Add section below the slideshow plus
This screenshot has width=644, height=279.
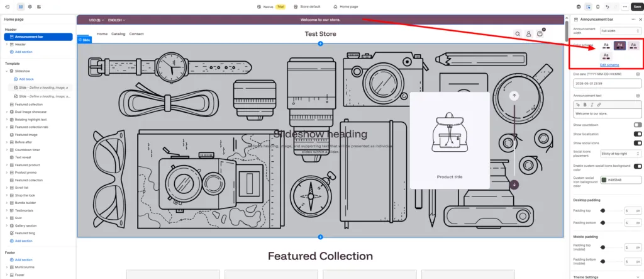pyautogui.click(x=320, y=237)
